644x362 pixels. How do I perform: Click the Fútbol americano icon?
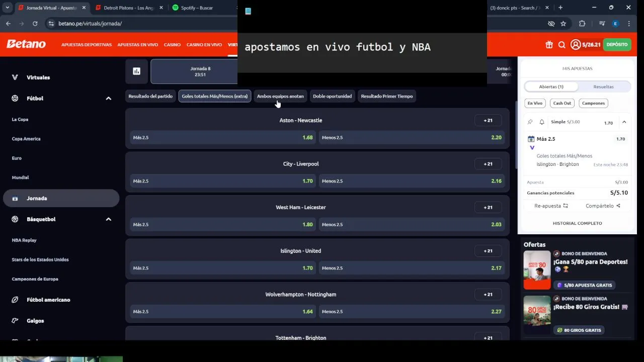pos(15,300)
